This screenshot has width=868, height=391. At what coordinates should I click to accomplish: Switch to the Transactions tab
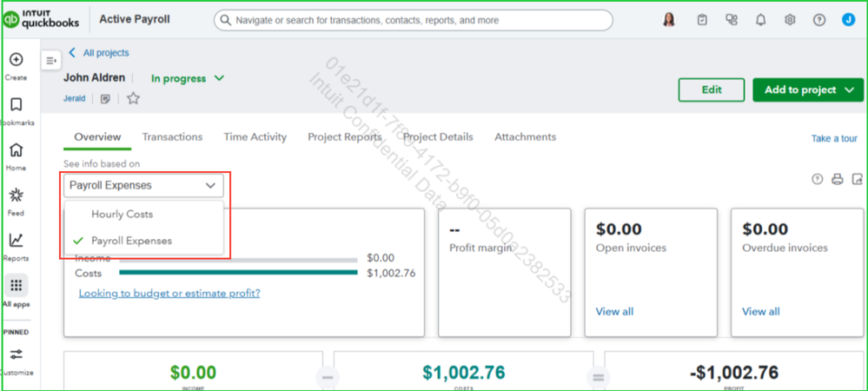click(172, 137)
